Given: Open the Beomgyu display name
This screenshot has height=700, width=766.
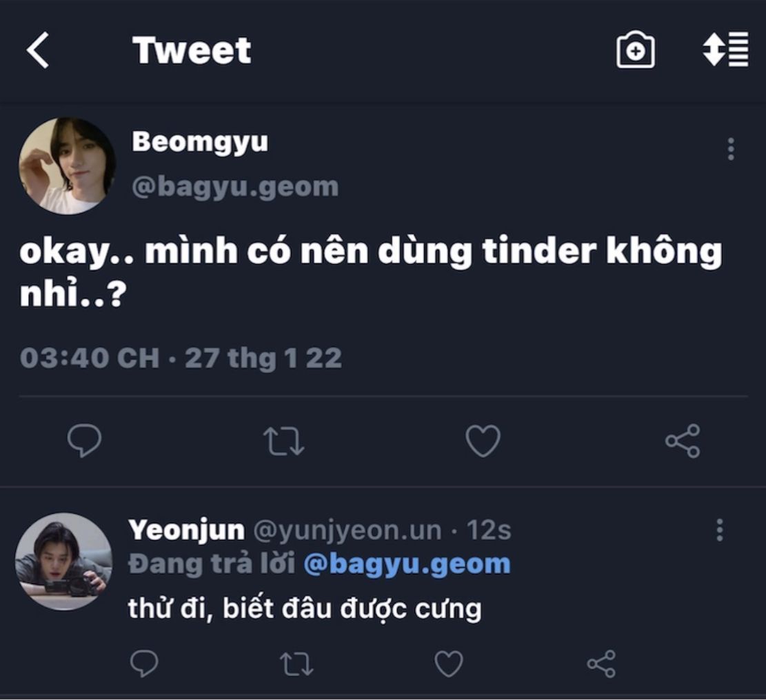Looking at the screenshot, I should coord(199,142).
